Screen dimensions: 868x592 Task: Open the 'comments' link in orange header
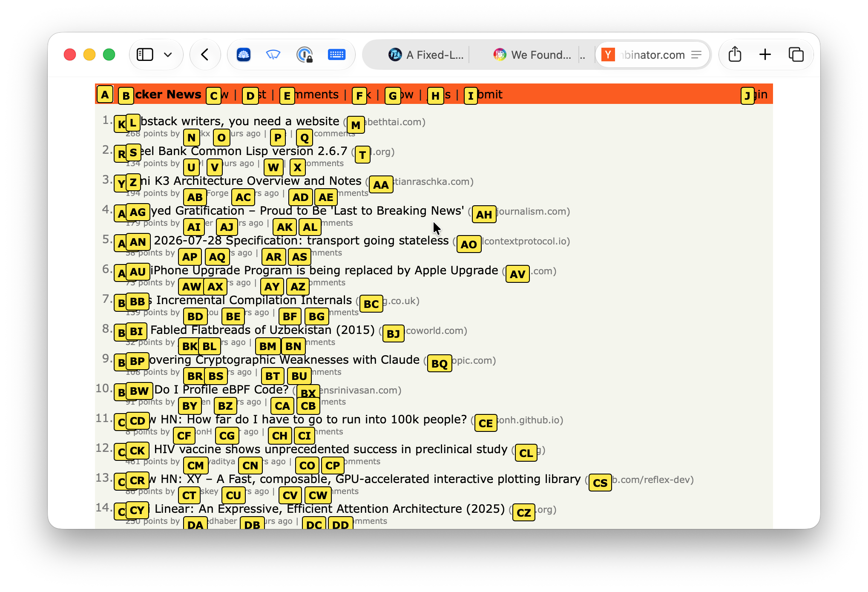(x=310, y=94)
